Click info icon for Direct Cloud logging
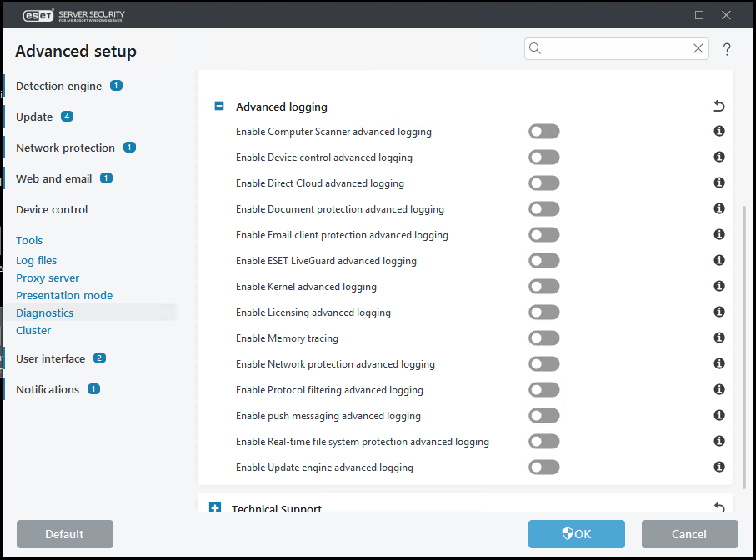The width and height of the screenshot is (756, 560). tap(719, 182)
